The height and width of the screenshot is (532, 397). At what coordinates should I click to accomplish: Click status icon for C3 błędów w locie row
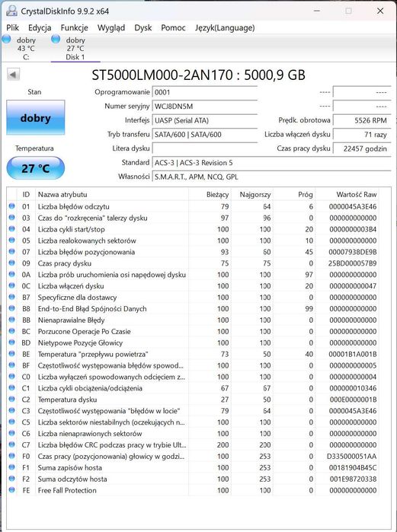12,410
